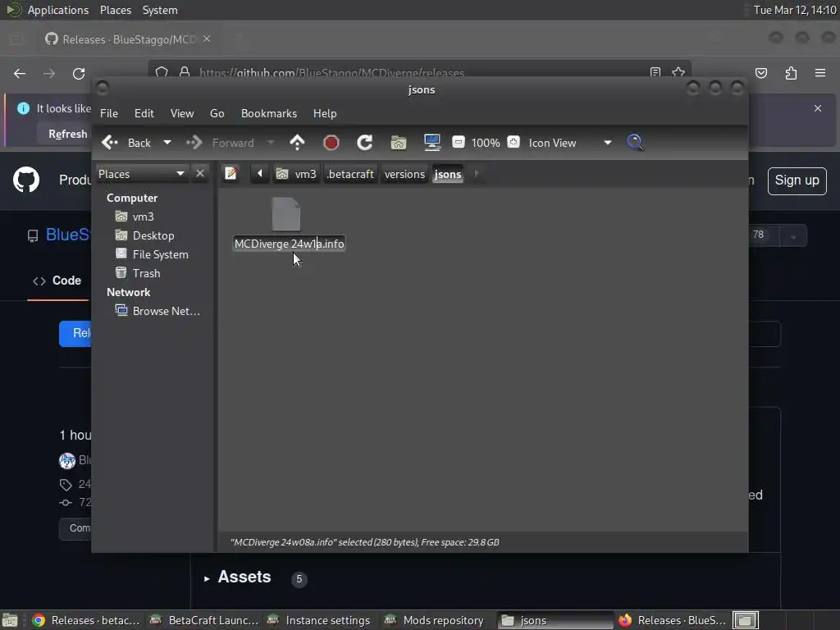Toggle Firefox reader view icon
840x630 pixels.
point(655,72)
